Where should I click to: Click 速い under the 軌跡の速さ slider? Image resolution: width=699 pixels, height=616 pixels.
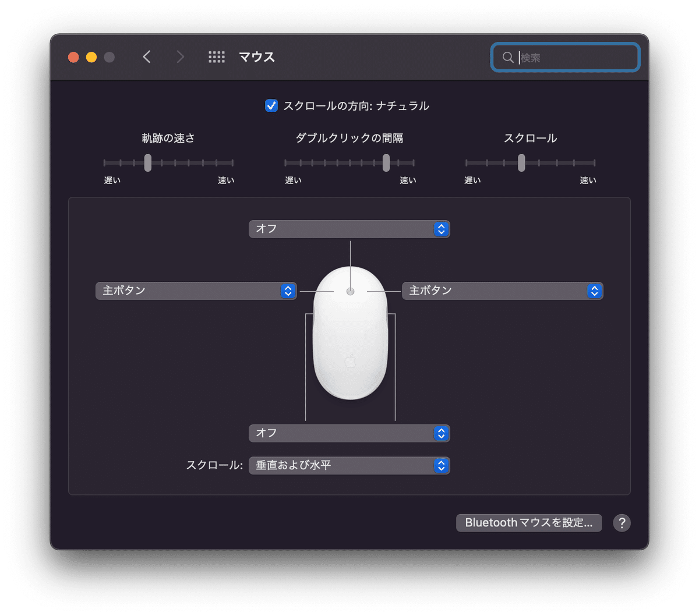(x=226, y=180)
